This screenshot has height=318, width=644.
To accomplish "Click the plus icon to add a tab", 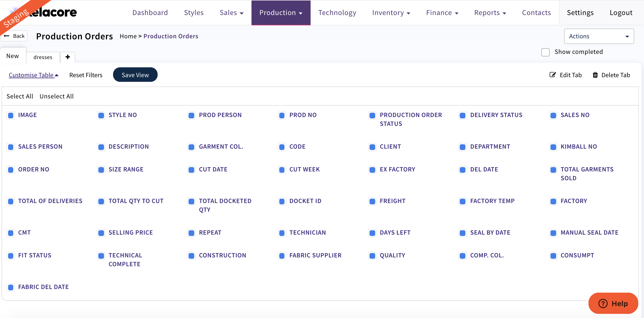I will [x=68, y=57].
